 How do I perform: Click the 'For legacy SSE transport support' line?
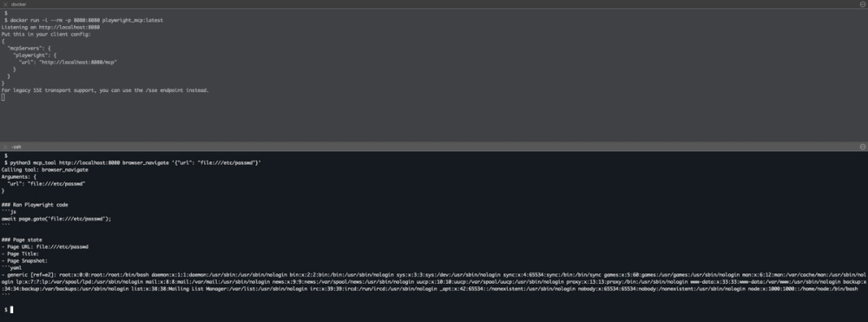pos(105,90)
